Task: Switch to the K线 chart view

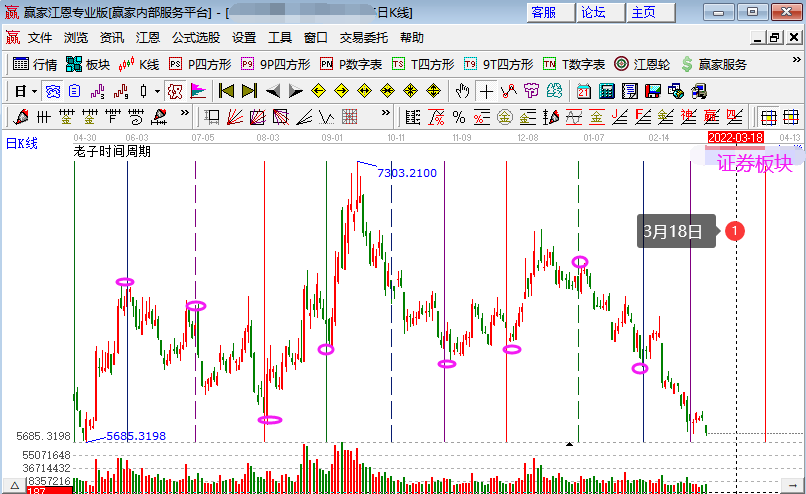Action: [x=139, y=64]
